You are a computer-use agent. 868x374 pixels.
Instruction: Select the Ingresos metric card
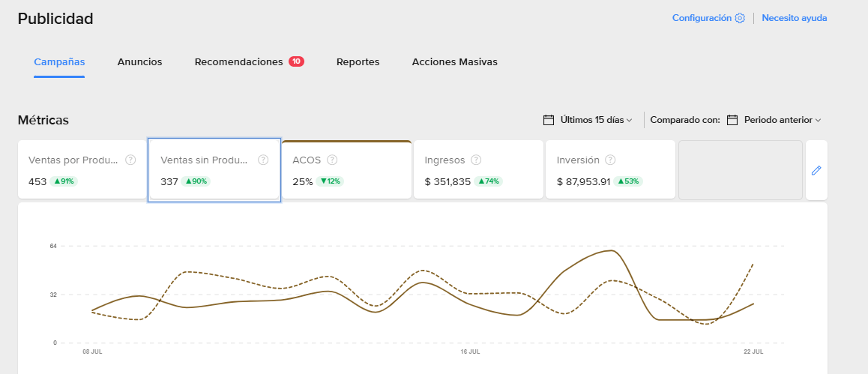tap(478, 171)
